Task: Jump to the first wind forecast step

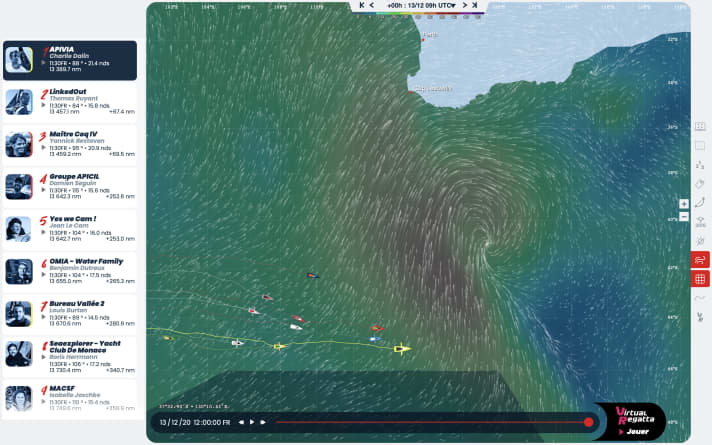Action: coord(361,5)
